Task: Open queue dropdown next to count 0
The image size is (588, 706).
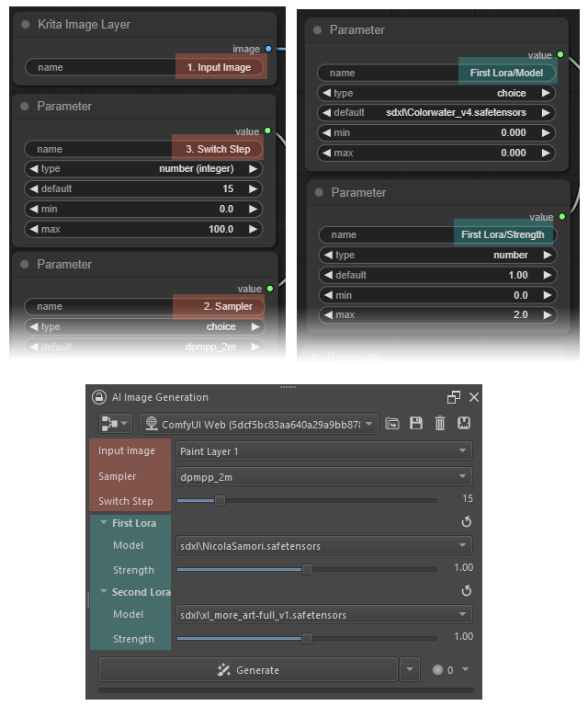Action: (x=466, y=669)
